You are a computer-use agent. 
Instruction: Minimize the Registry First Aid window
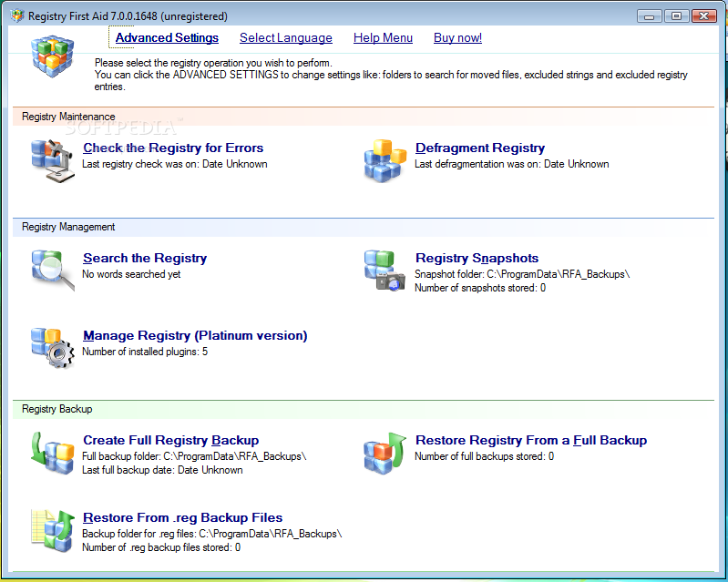[x=650, y=16]
